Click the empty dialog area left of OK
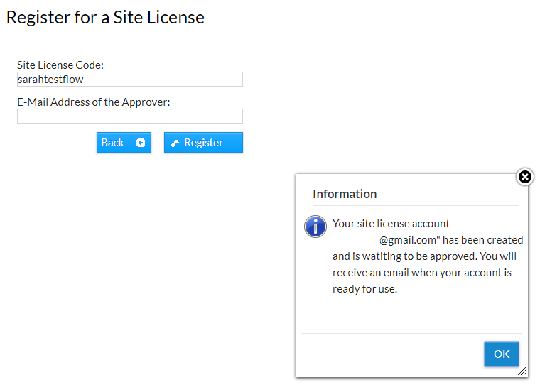 coord(391,354)
